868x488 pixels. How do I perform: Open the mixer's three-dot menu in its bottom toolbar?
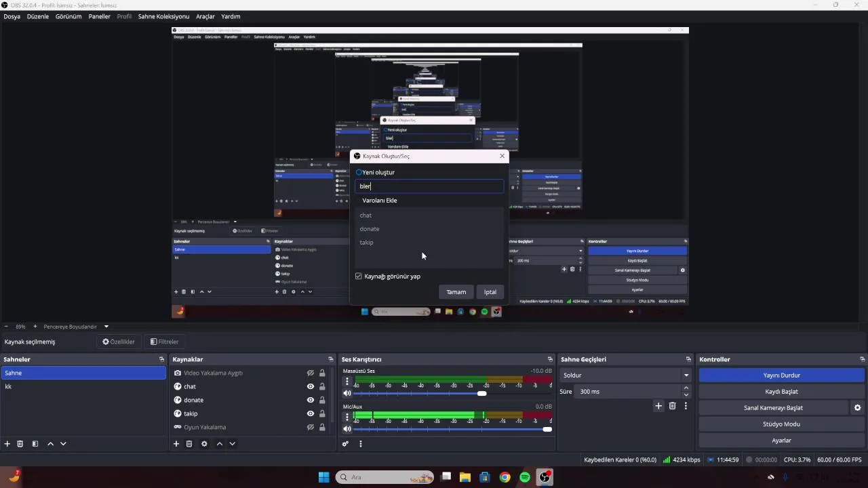[361, 444]
